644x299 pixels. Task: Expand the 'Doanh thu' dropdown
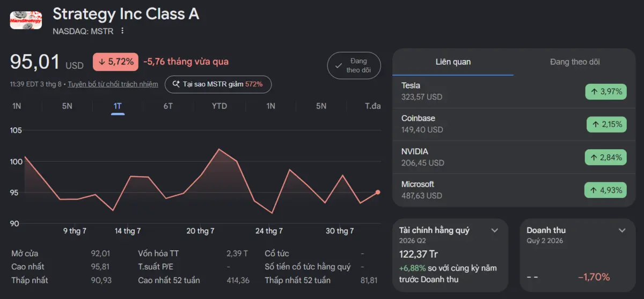click(622, 230)
